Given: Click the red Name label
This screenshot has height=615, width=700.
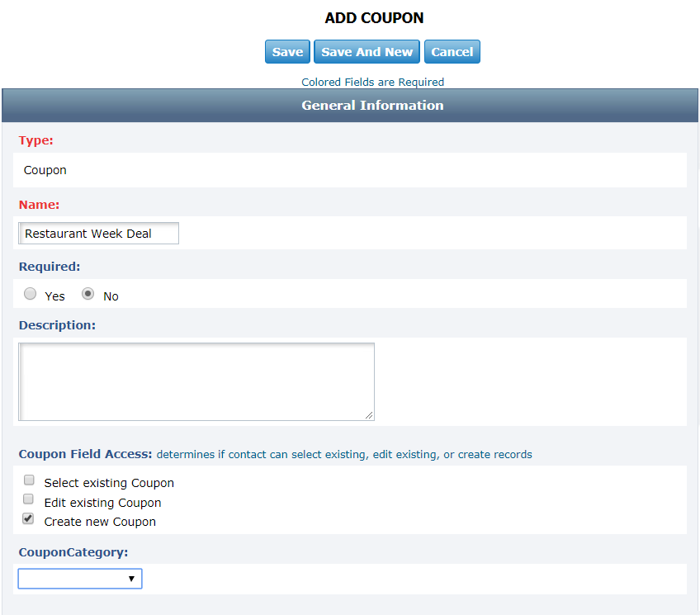Looking at the screenshot, I should pyautogui.click(x=39, y=205).
